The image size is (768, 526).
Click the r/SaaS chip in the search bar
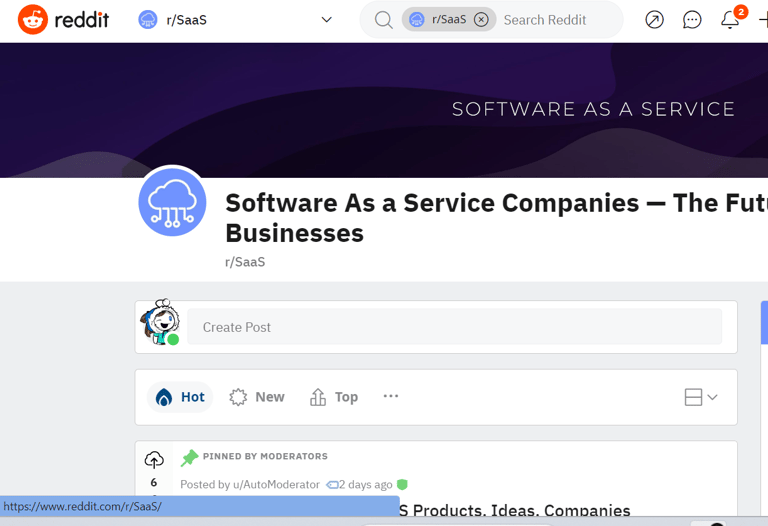[449, 20]
